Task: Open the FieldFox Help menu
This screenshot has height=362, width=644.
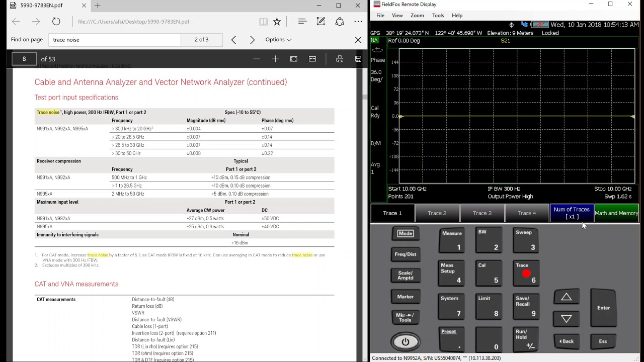Action: (x=457, y=16)
